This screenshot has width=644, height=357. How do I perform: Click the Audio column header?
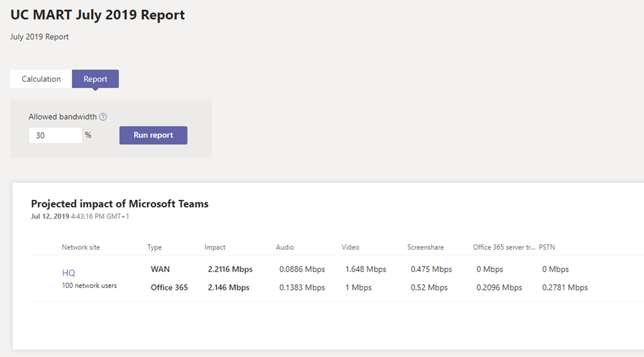[285, 248]
